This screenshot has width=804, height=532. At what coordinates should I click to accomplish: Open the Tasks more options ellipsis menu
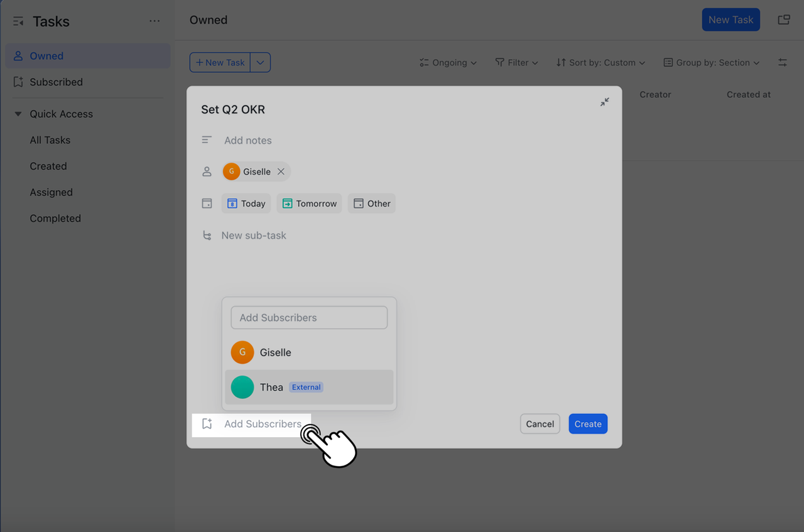pyautogui.click(x=155, y=21)
